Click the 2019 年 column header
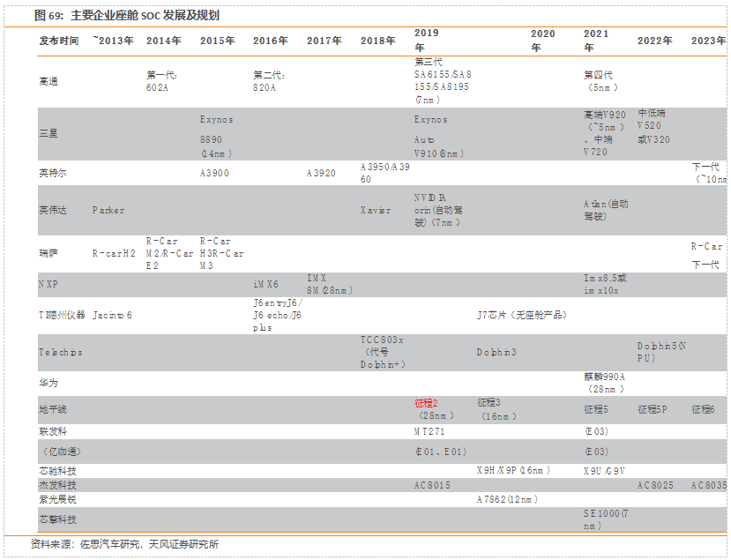Viewport: 731px width, 560px height. pos(427,40)
